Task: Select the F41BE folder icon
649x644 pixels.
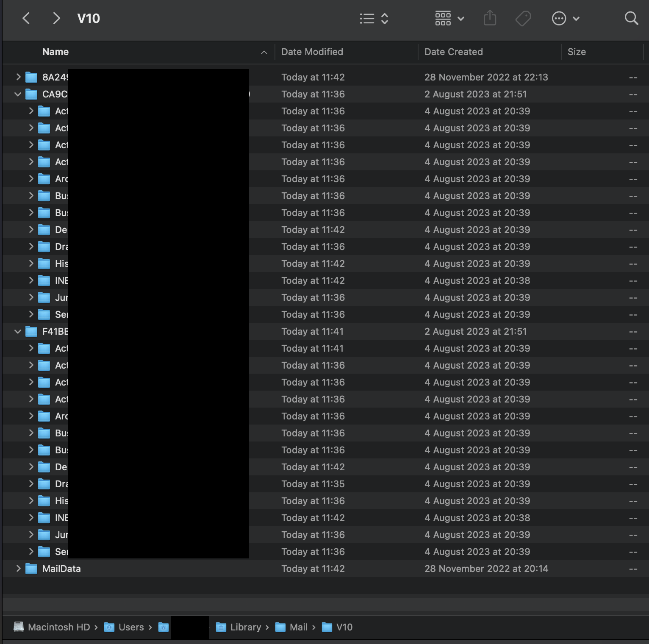Action: (x=31, y=331)
